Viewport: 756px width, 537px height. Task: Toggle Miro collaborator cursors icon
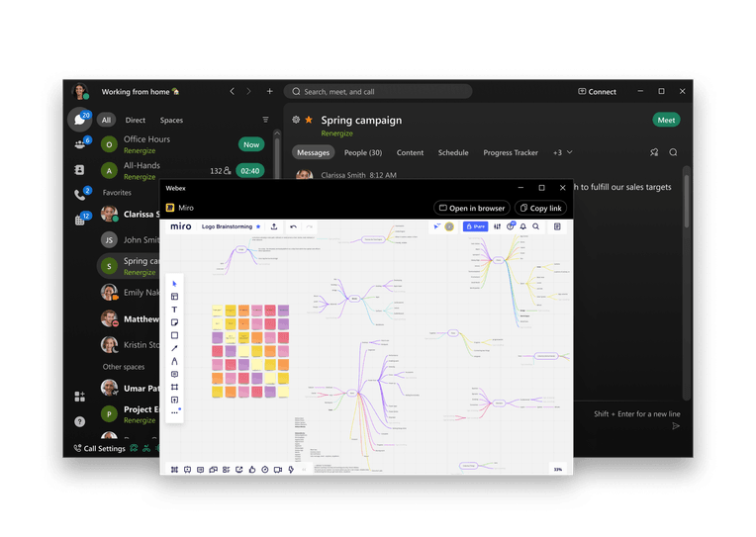[x=436, y=226]
